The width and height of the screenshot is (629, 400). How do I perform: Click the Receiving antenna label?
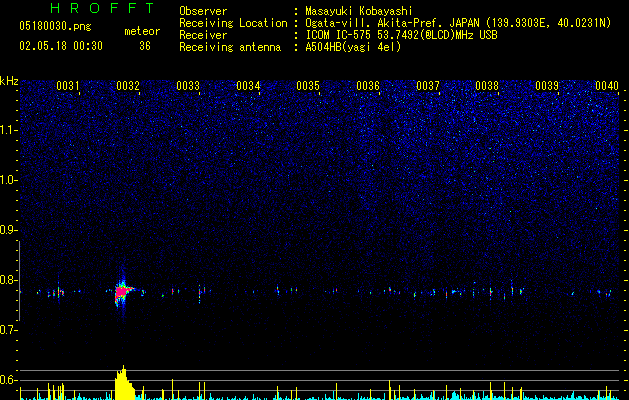coord(230,47)
